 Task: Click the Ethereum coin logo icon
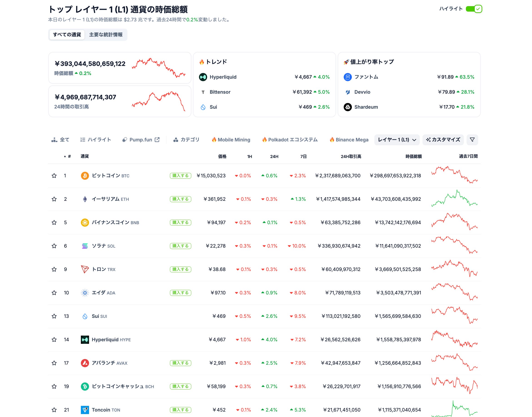(85, 199)
